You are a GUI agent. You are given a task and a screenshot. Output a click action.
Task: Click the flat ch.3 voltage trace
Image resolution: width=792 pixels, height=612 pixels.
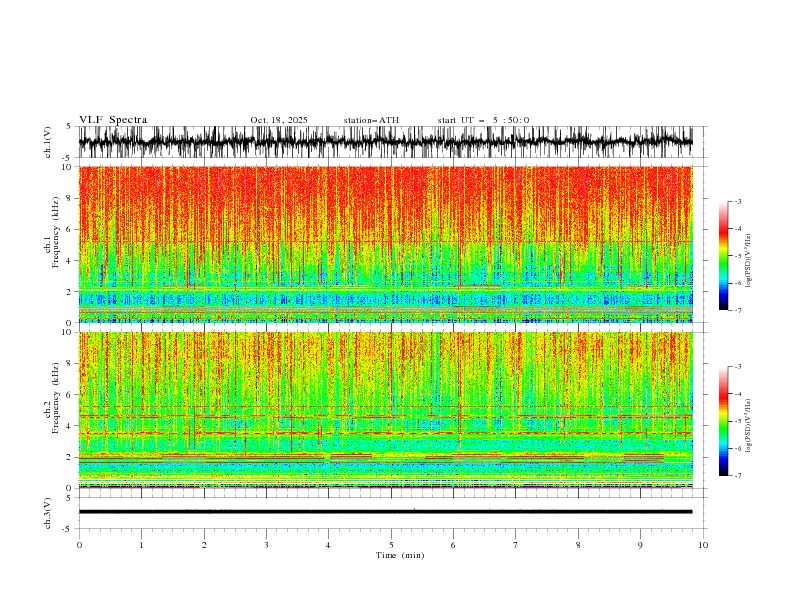click(385, 512)
